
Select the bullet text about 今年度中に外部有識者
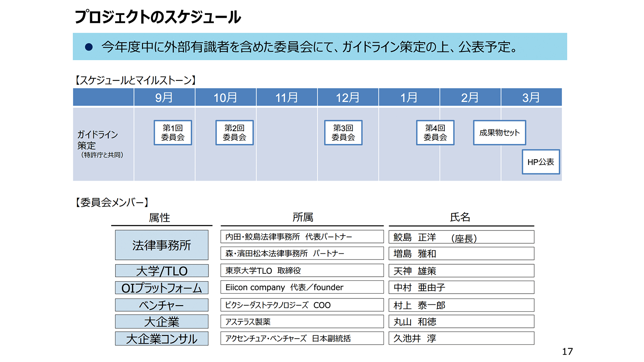click(309, 47)
